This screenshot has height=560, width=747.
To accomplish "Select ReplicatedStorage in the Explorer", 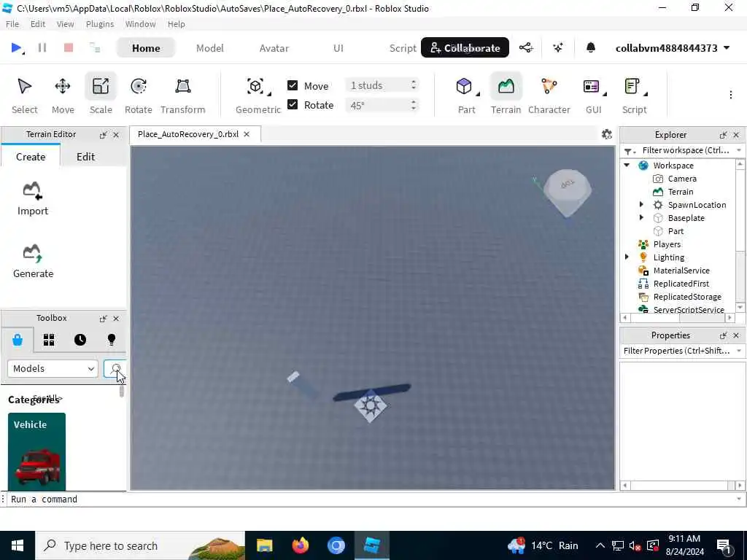I will (687, 297).
